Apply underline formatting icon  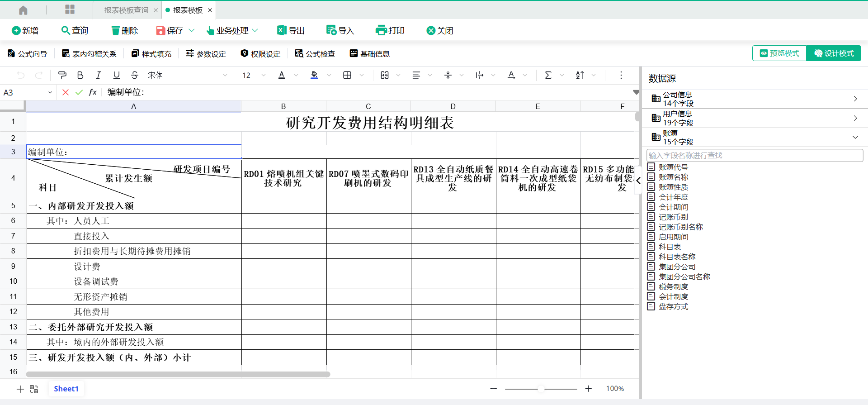(116, 75)
